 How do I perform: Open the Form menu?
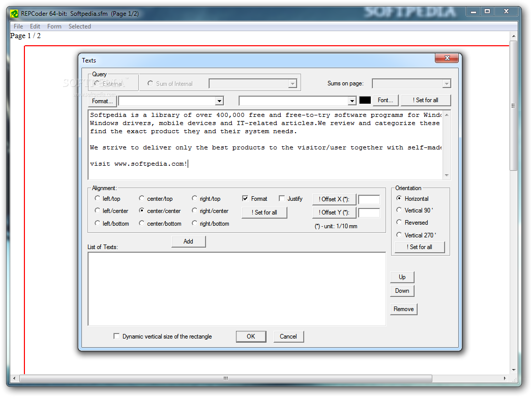click(54, 26)
